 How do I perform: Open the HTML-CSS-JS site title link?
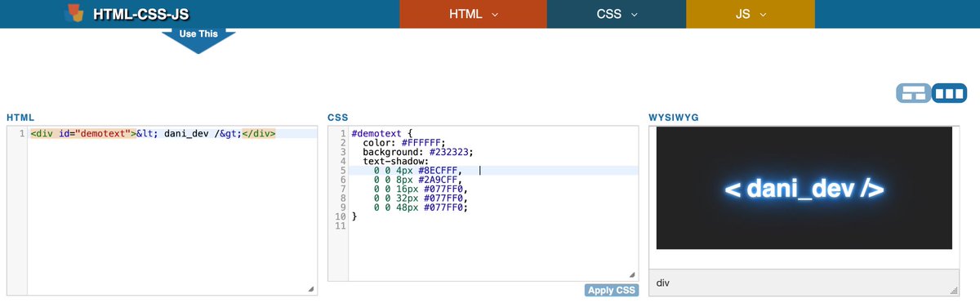(142, 14)
